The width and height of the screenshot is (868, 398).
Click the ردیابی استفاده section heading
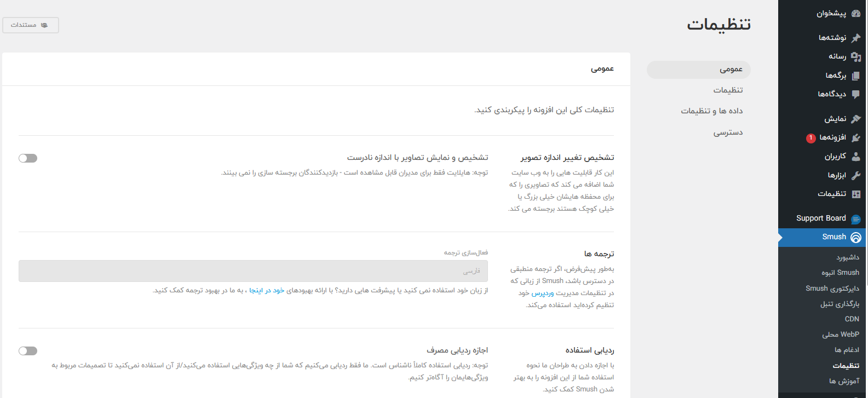point(590,350)
